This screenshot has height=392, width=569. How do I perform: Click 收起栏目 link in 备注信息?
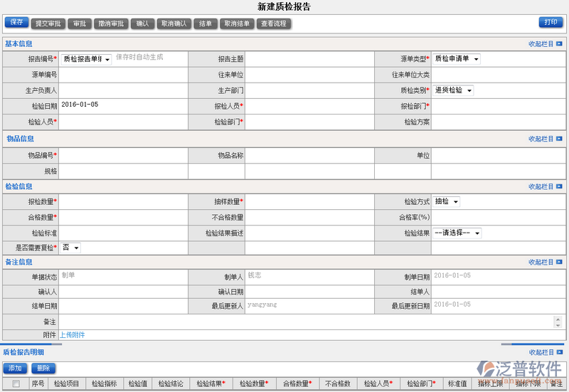click(541, 263)
